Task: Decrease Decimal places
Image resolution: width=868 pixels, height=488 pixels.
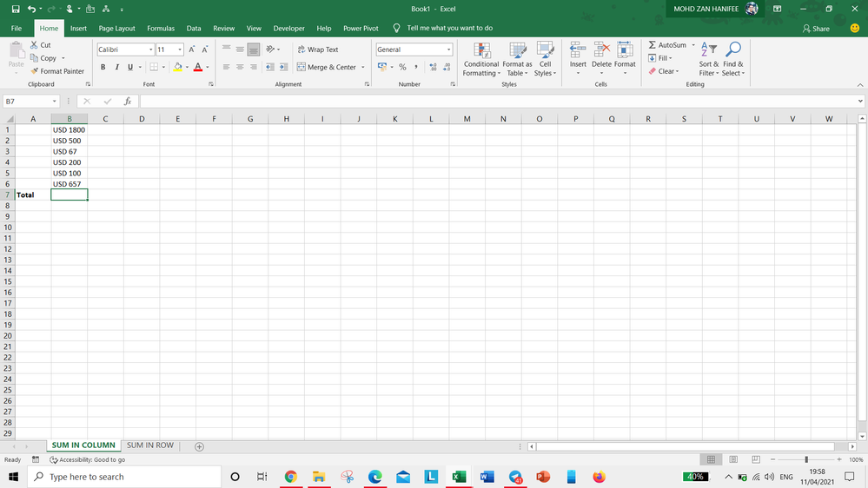Action: [447, 67]
